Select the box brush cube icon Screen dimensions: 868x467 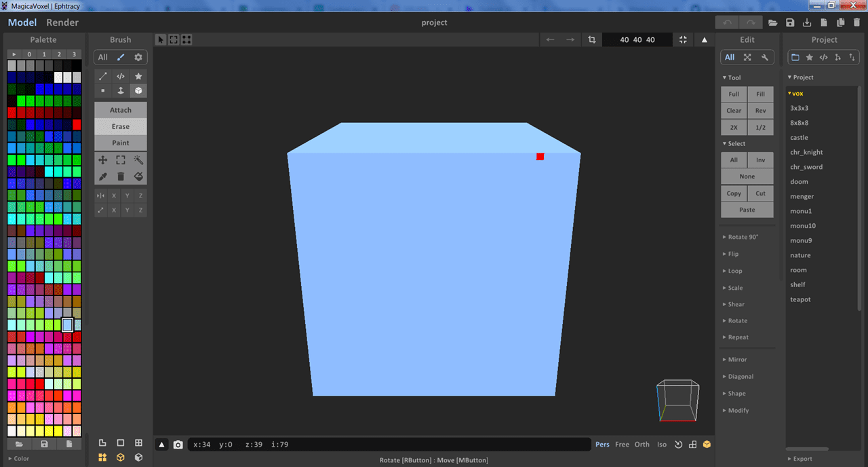pyautogui.click(x=138, y=91)
